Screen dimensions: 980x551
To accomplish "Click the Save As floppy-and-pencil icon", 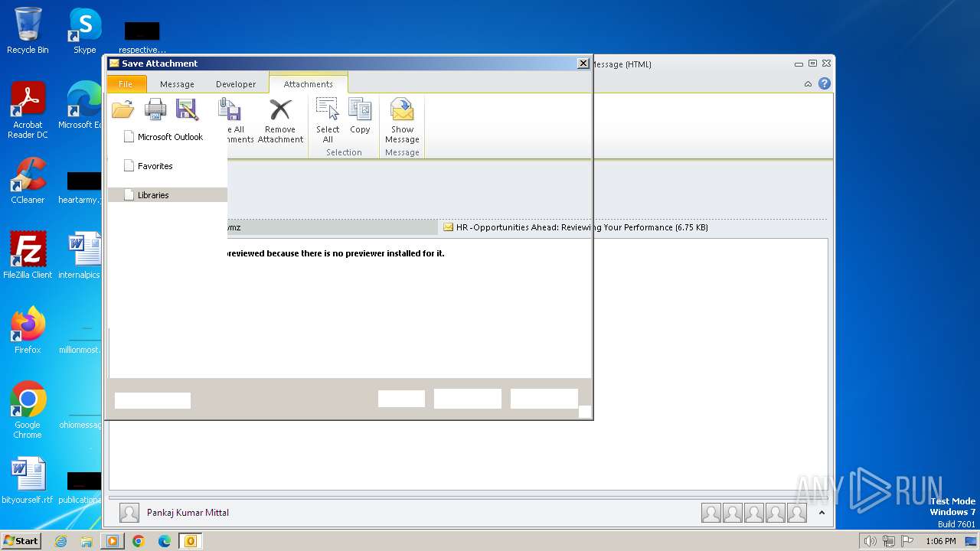I will pos(188,109).
